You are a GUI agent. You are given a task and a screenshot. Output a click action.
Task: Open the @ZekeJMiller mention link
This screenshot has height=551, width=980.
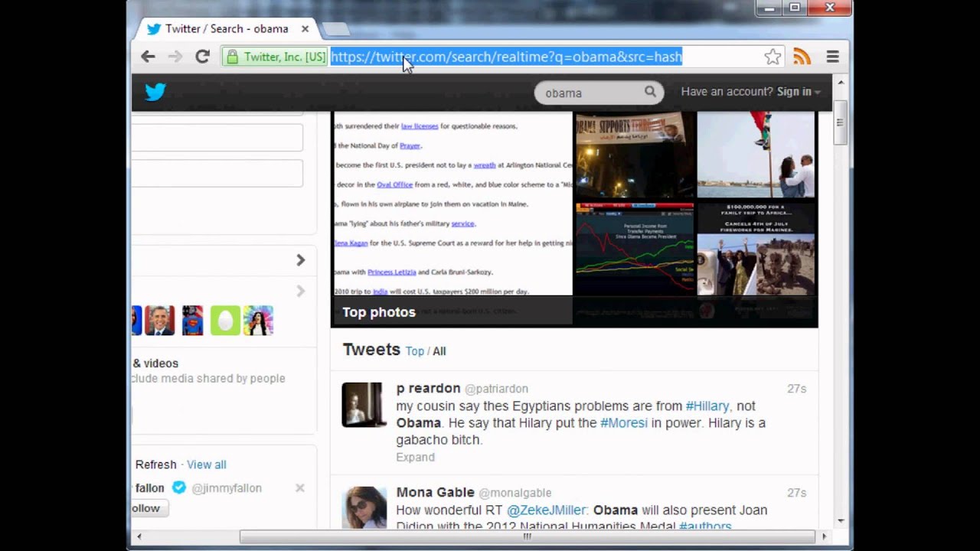coord(547,510)
